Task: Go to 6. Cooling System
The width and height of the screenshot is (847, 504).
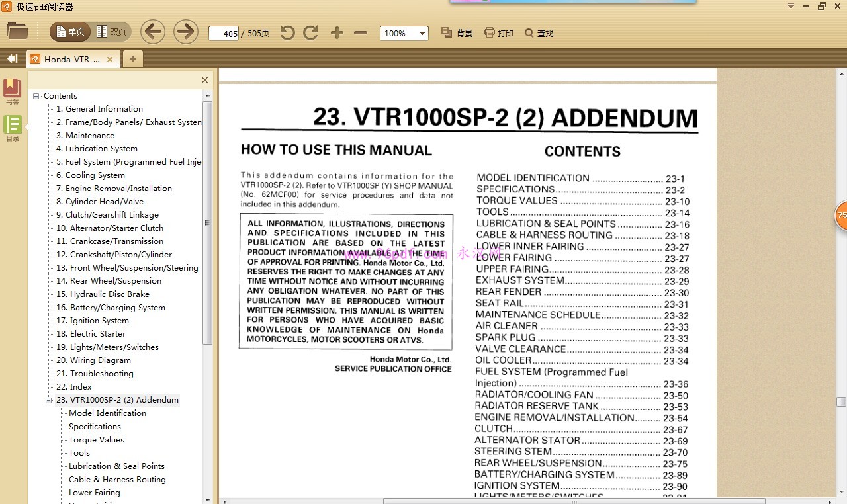Action: (x=91, y=175)
